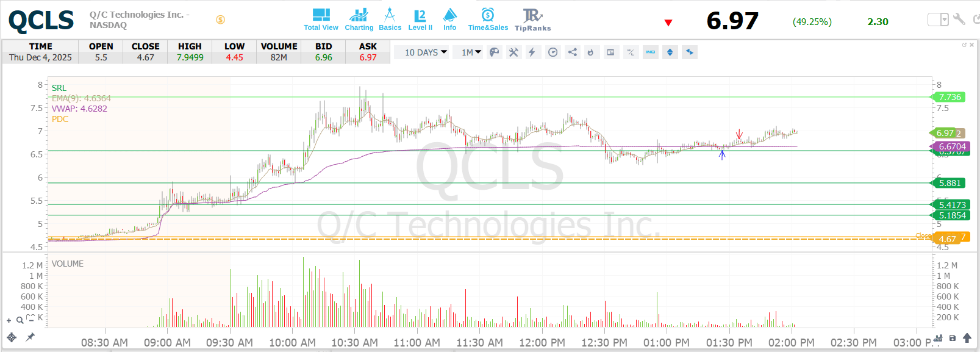Click the lightning bolt toolbar icon
The height and width of the screenshot is (352, 980).
[x=532, y=52]
